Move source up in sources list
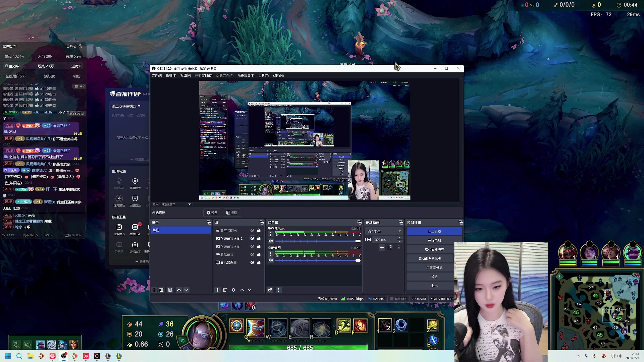This screenshot has height=362, width=644. click(242, 290)
